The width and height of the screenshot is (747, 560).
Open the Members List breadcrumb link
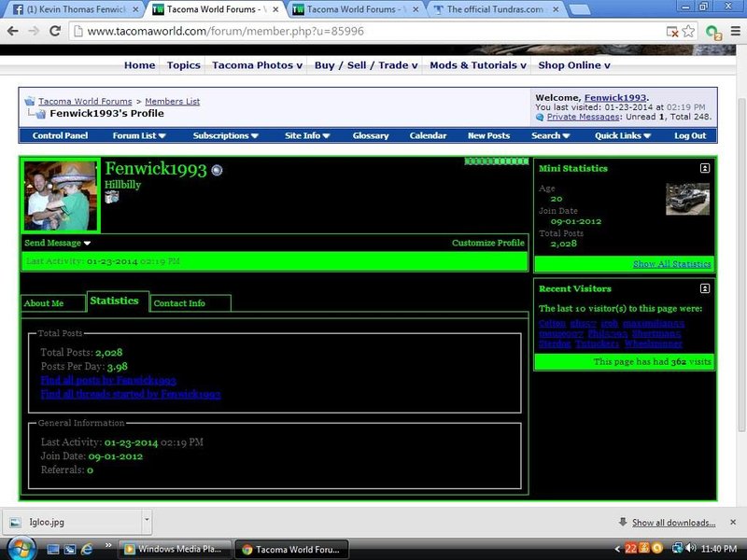(x=173, y=102)
